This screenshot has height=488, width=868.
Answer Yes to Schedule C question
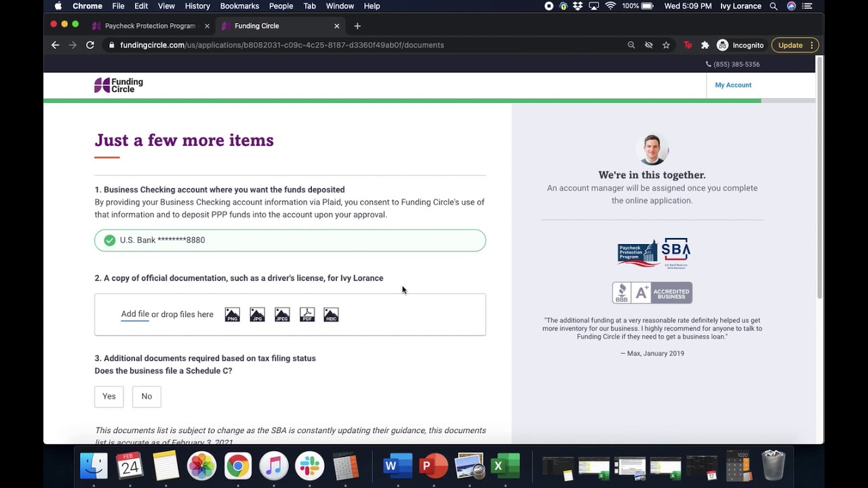point(109,396)
